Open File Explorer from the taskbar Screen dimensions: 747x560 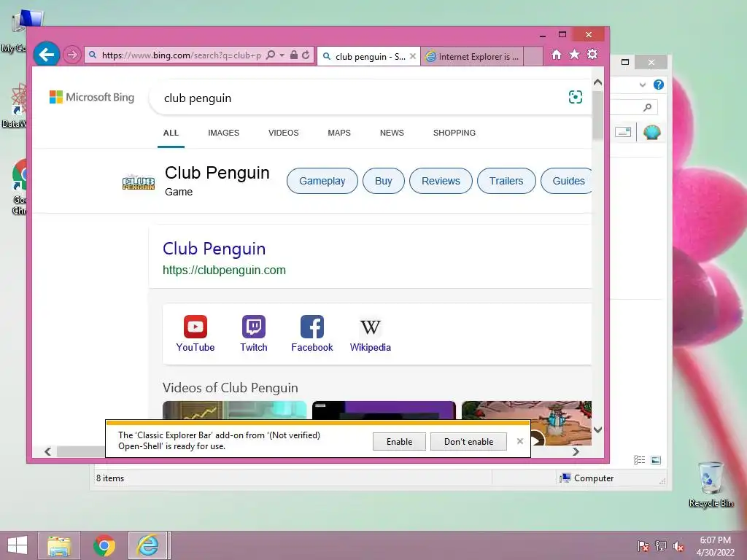59,545
